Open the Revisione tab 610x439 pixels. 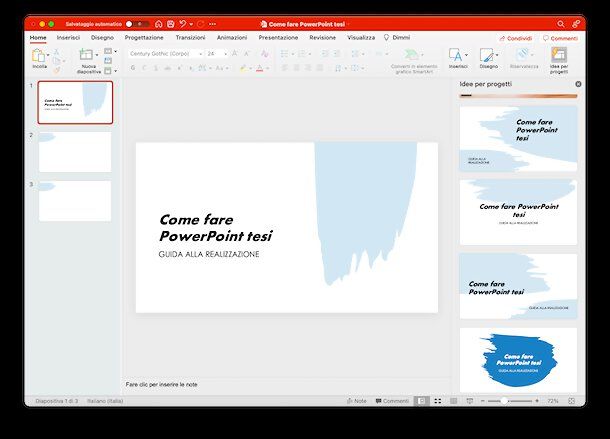323,38
